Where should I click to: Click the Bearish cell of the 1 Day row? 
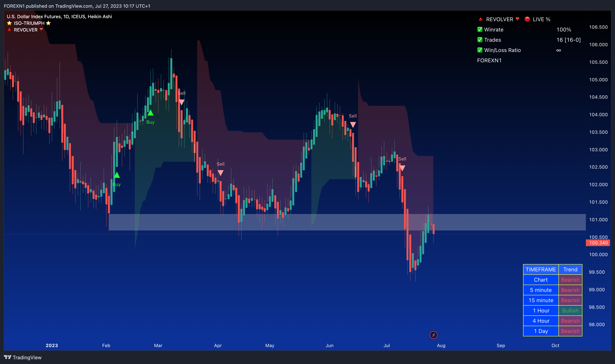click(570, 331)
